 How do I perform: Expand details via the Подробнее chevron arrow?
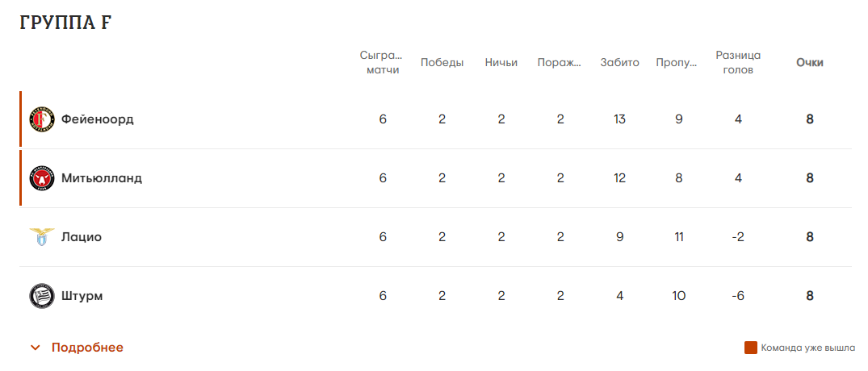point(35,348)
